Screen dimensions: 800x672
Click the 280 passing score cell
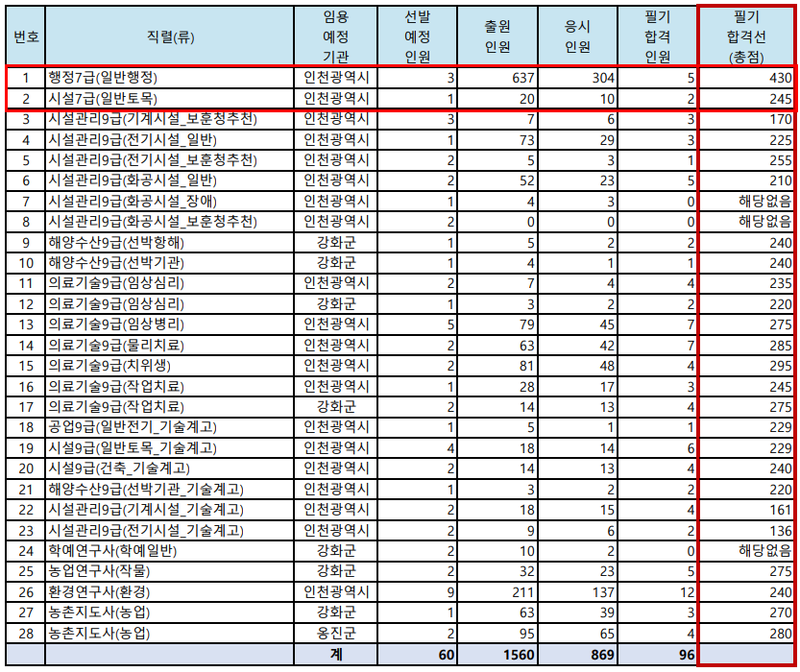click(x=746, y=634)
